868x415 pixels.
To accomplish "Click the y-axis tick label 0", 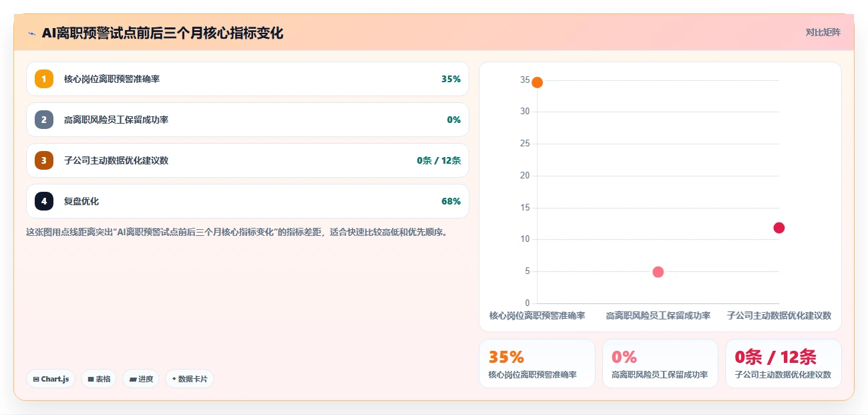I will click(x=527, y=303).
